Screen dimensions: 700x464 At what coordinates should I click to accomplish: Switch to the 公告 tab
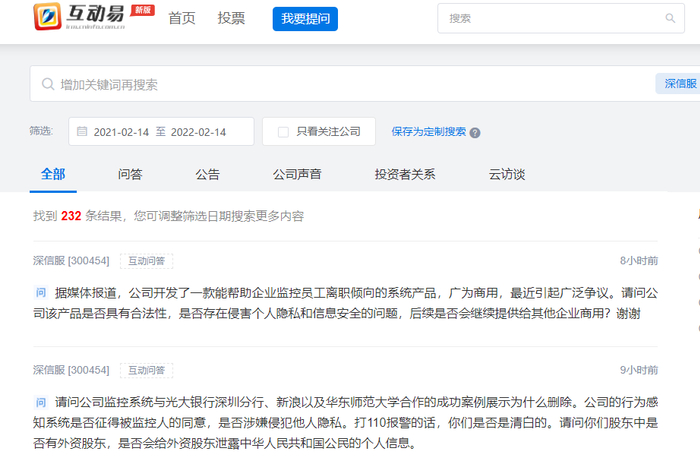208,174
